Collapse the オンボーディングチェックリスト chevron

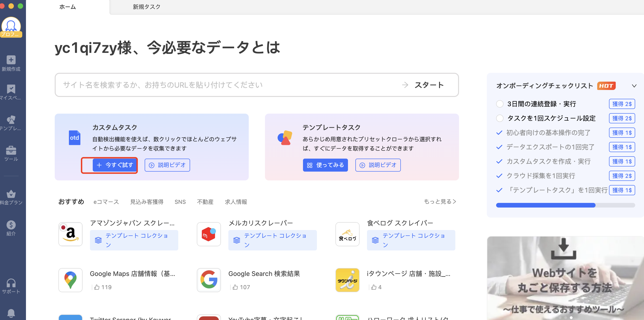tap(634, 86)
